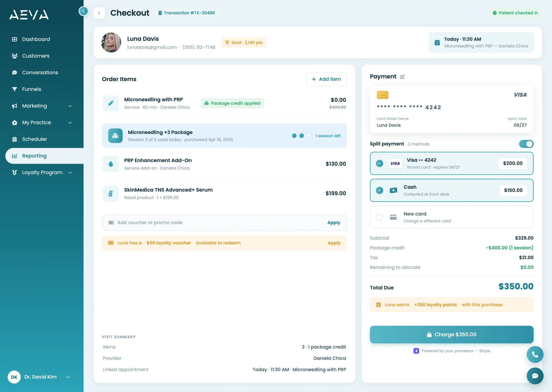The height and width of the screenshot is (392, 552).
Task: Click the Microneedling with PRP syringe icon
Action: tap(111, 103)
